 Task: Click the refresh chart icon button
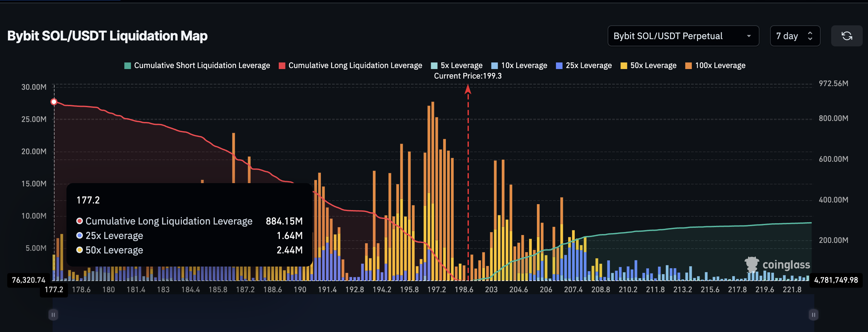(x=846, y=36)
